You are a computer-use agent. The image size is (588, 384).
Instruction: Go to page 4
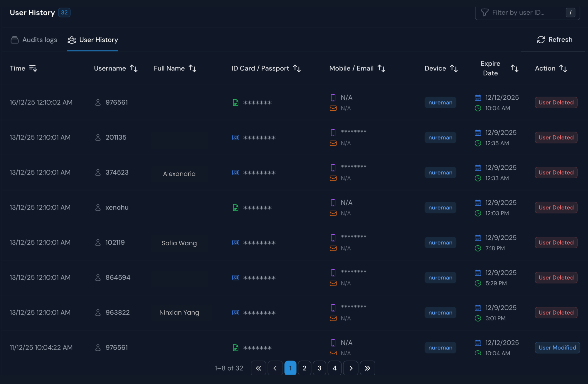point(334,368)
